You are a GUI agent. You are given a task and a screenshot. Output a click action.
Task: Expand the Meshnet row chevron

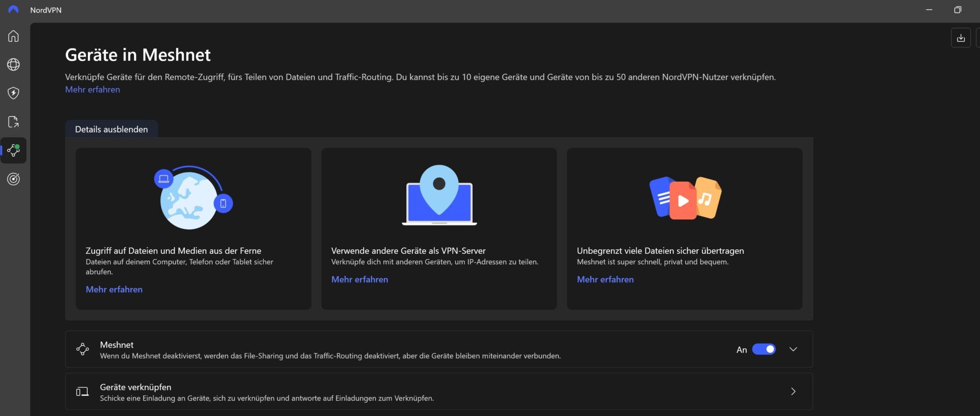(x=793, y=349)
